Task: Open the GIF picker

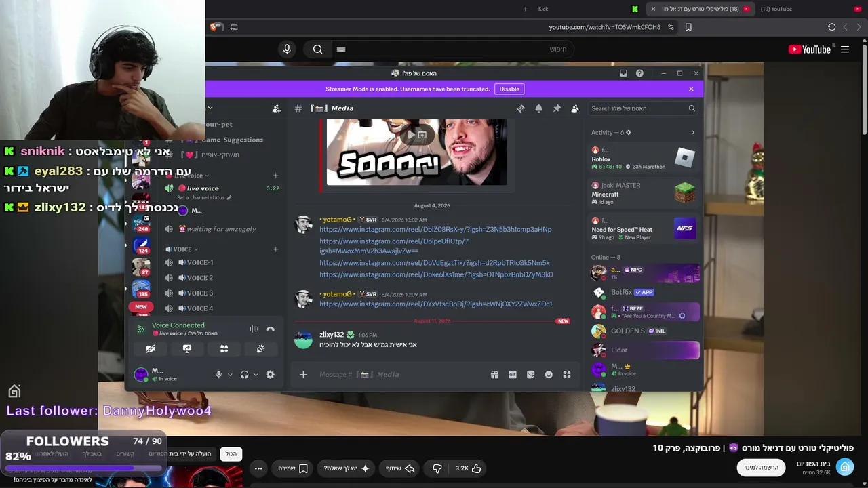Action: pyautogui.click(x=513, y=374)
